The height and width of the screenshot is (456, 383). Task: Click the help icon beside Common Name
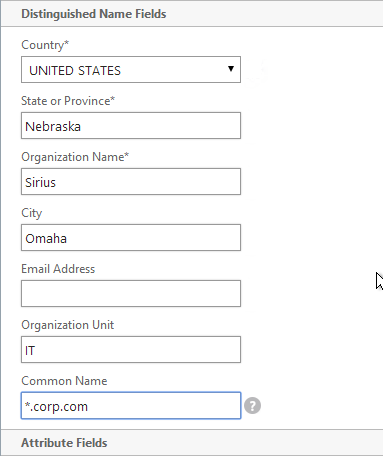252,406
